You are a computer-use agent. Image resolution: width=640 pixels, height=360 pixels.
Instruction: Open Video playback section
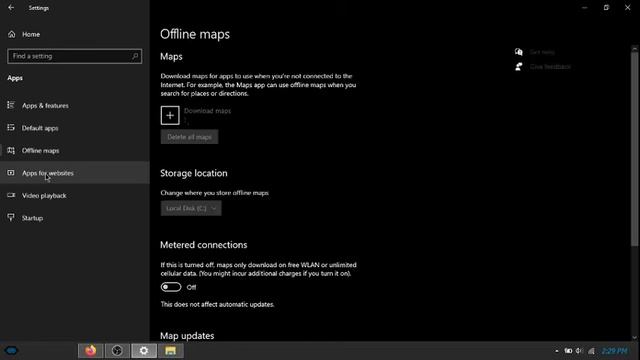[x=74, y=196]
